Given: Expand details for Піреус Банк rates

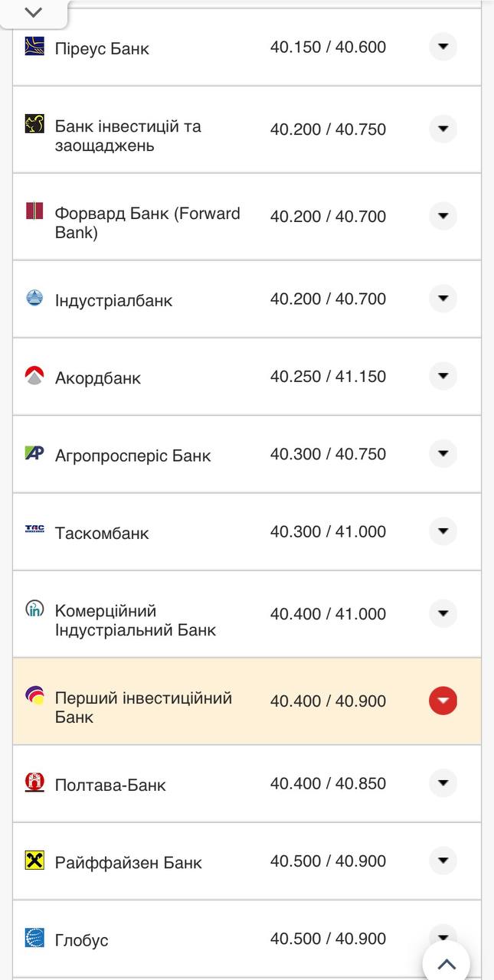Looking at the screenshot, I should click(443, 47).
